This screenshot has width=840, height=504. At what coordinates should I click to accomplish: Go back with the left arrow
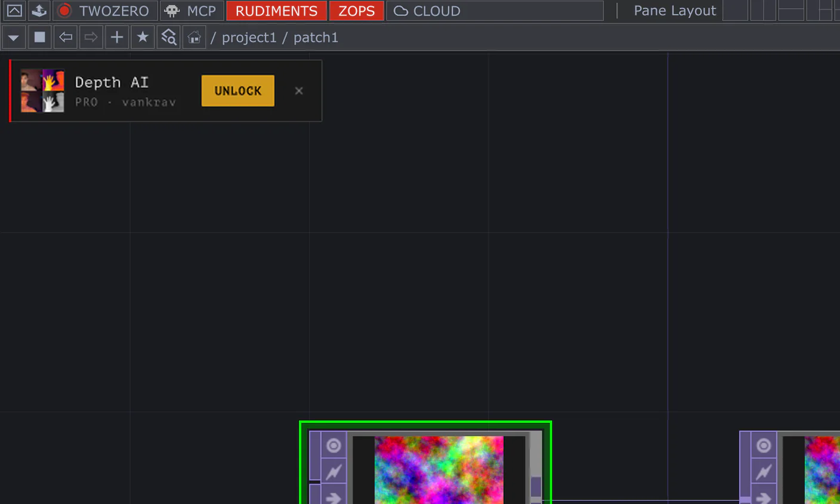point(66,38)
